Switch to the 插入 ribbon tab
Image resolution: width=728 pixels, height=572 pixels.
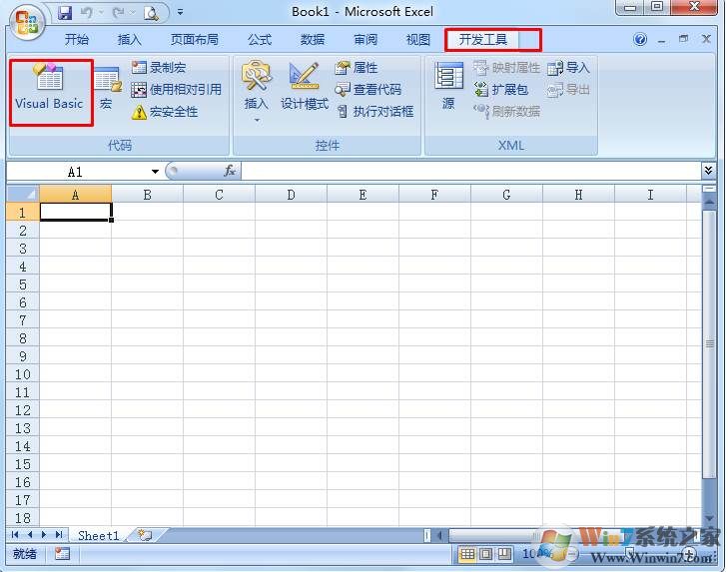[129, 40]
